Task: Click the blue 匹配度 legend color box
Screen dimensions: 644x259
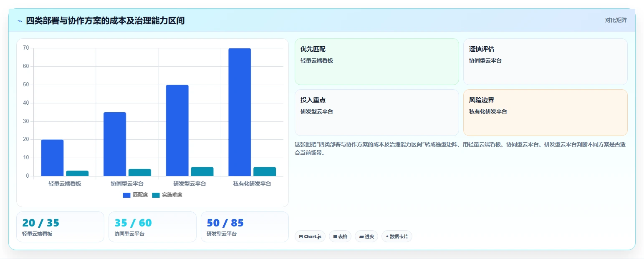Action: 126,195
